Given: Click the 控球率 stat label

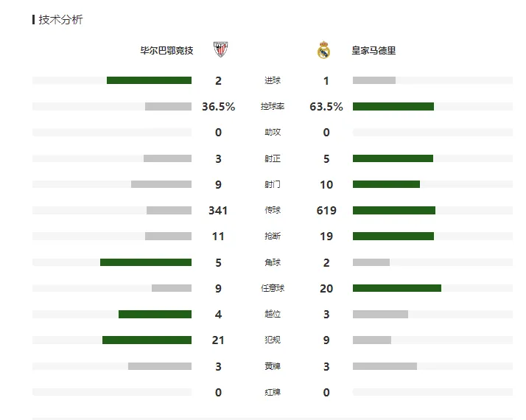Looking at the screenshot, I should (x=273, y=106).
